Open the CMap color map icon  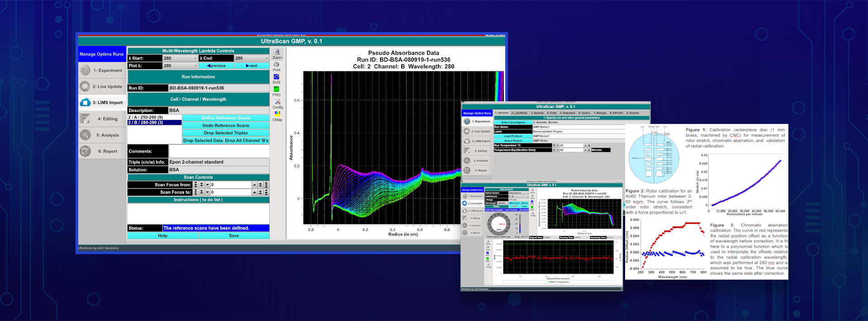[x=277, y=114]
